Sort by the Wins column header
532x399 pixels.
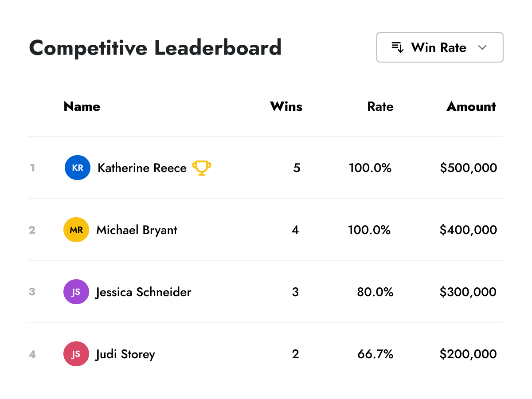pyautogui.click(x=286, y=107)
